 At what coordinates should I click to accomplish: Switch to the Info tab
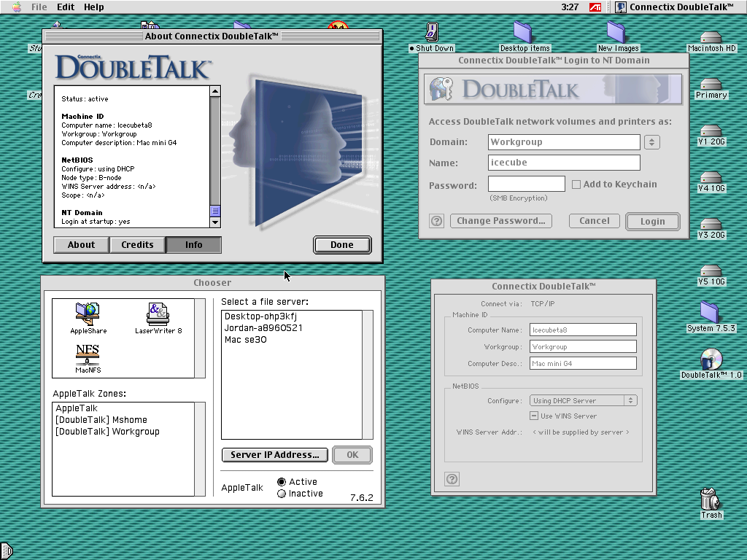click(x=193, y=245)
